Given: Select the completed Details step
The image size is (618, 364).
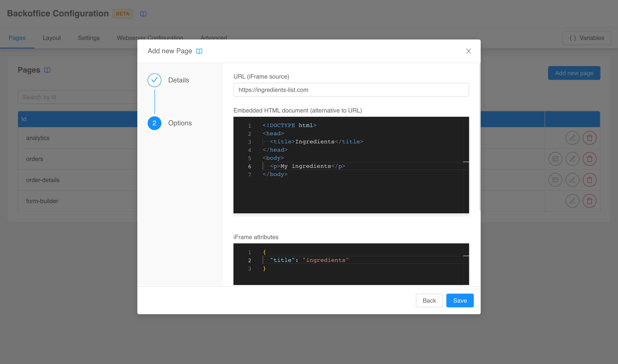Looking at the screenshot, I should 154,80.
